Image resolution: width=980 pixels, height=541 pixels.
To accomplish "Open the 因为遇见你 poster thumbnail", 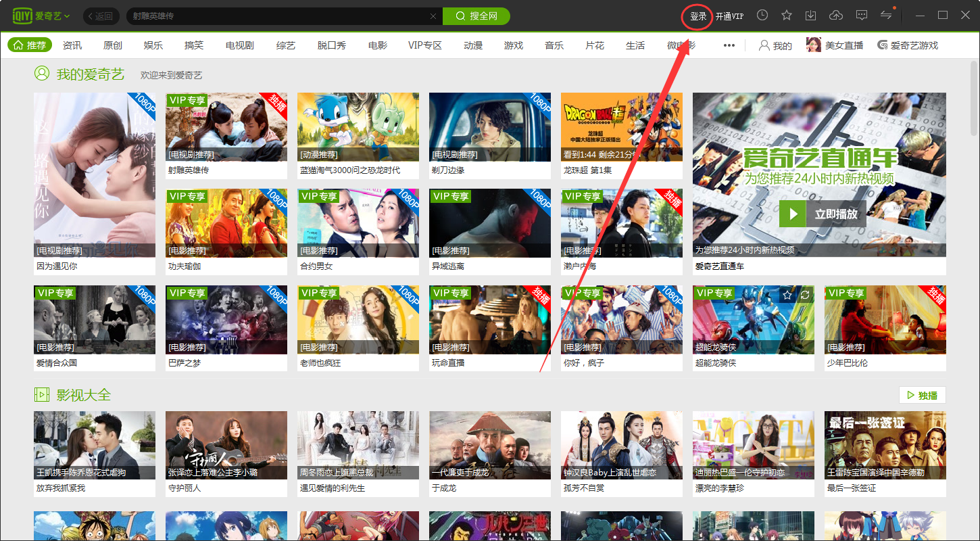I will (x=95, y=175).
